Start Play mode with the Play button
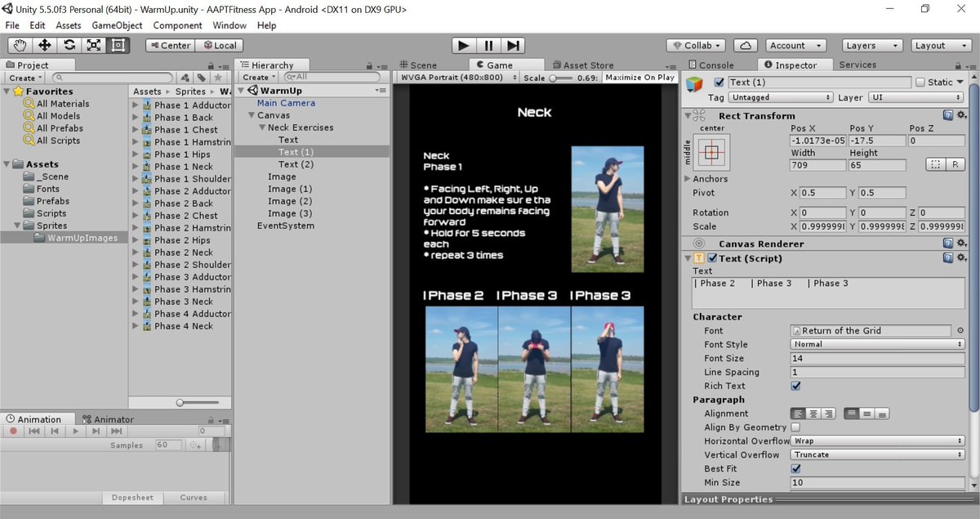Image resolution: width=980 pixels, height=519 pixels. click(463, 46)
